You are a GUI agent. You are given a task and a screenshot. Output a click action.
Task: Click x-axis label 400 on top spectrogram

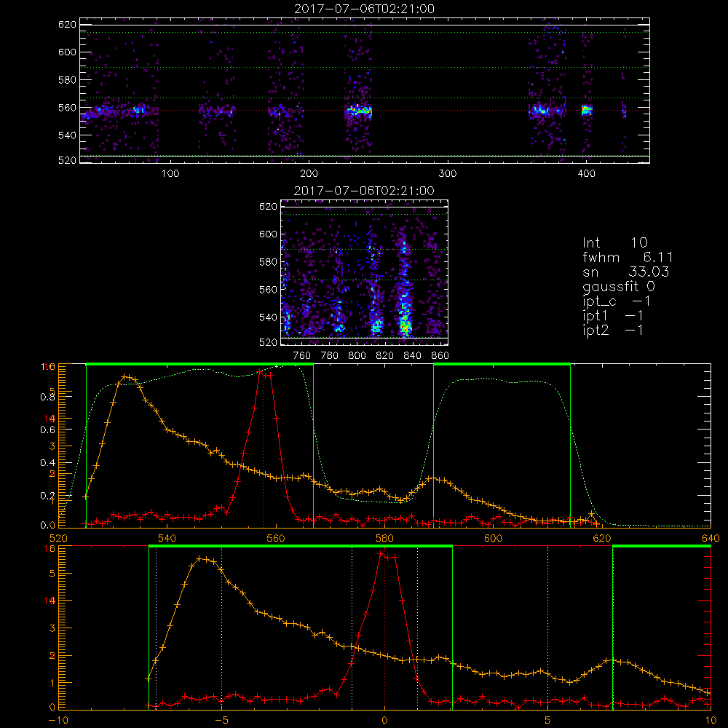(586, 174)
